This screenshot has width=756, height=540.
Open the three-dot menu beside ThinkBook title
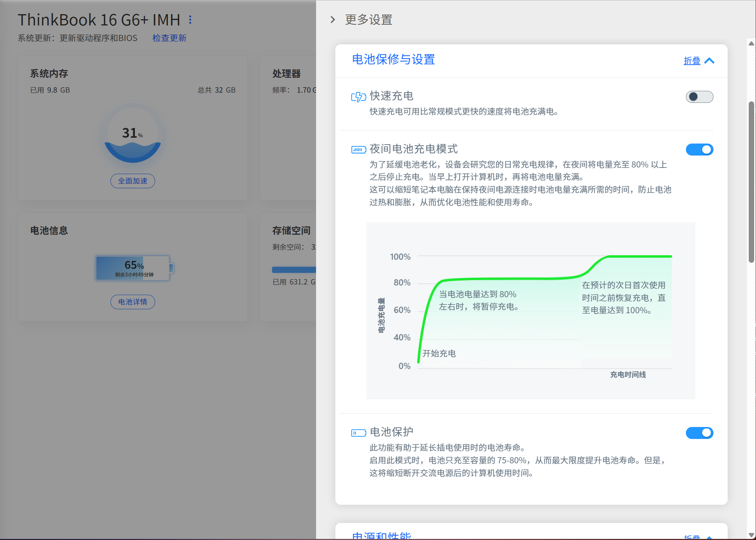190,20
